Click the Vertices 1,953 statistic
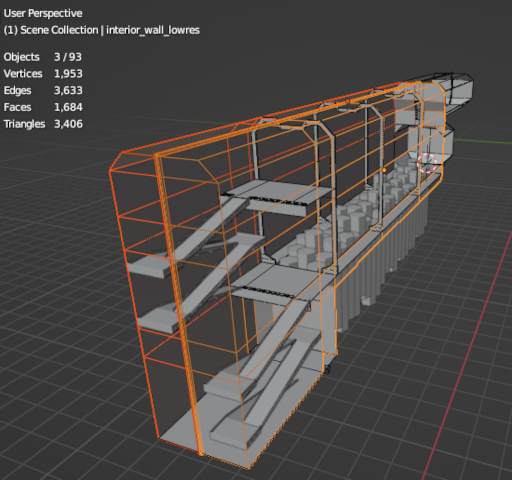Image resolution: width=512 pixels, height=480 pixels. click(x=43, y=74)
